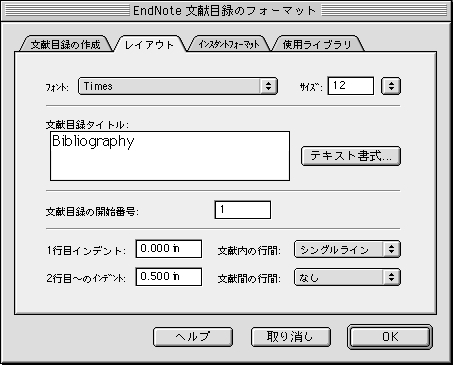Click the 2行目〜のインデント field
The height and width of the screenshot is (365, 453).
[x=169, y=277]
